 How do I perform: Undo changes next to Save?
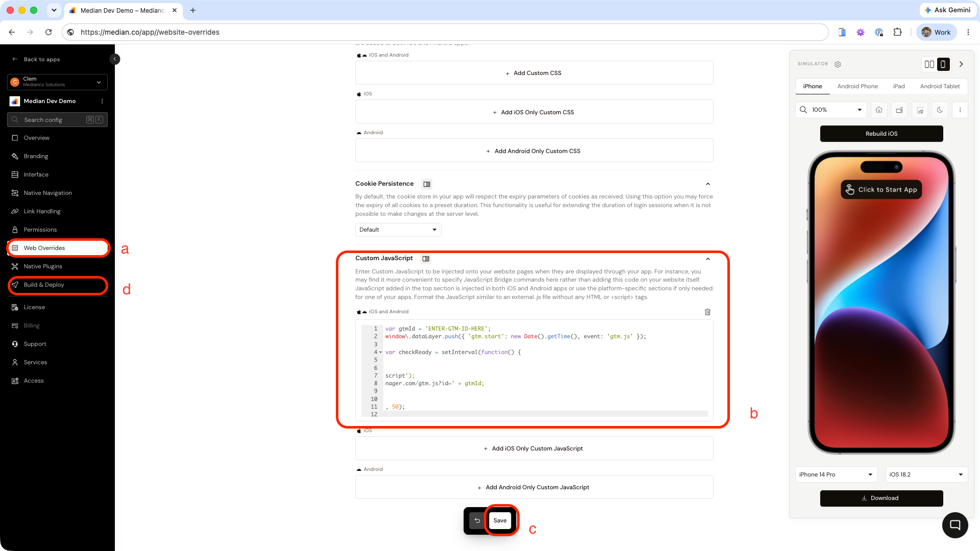coord(477,520)
